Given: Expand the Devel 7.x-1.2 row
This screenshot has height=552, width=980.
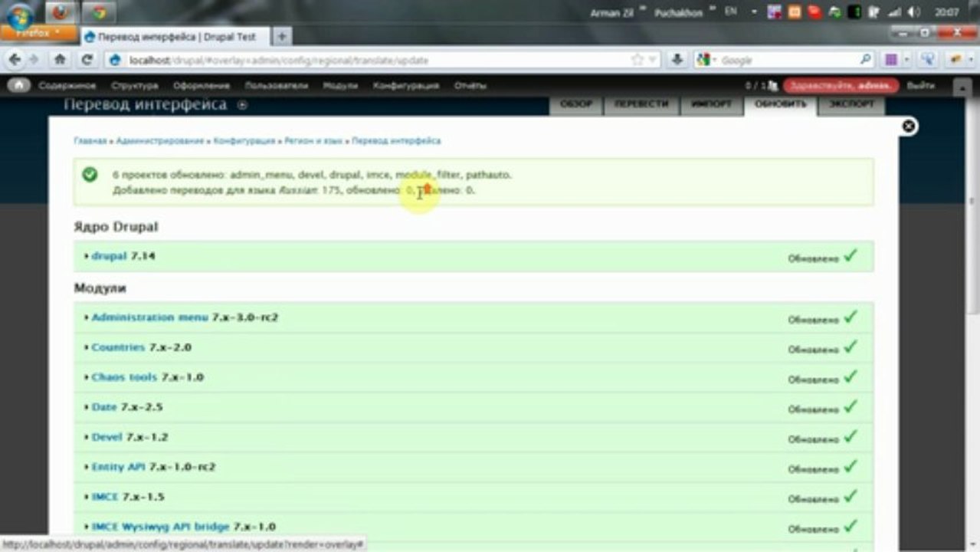Looking at the screenshot, I should (x=474, y=437).
